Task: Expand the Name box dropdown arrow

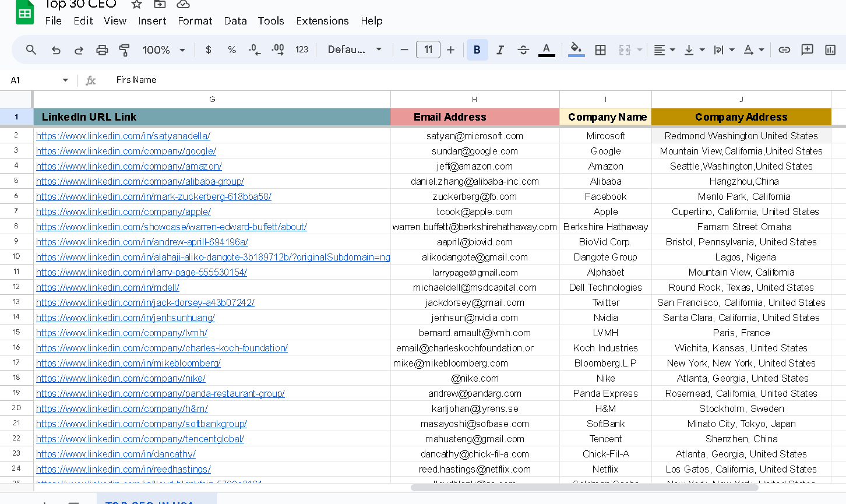Action: click(65, 80)
